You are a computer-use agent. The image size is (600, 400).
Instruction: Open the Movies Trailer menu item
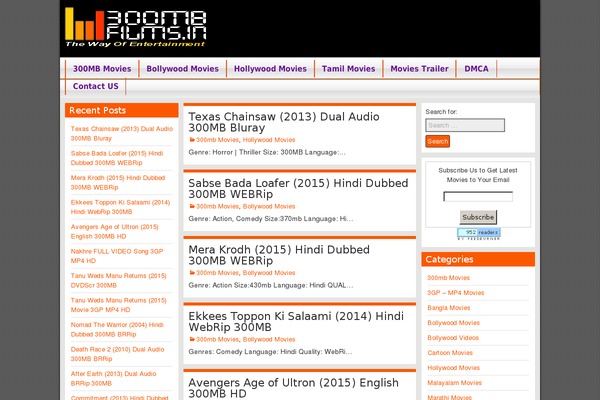[419, 69]
